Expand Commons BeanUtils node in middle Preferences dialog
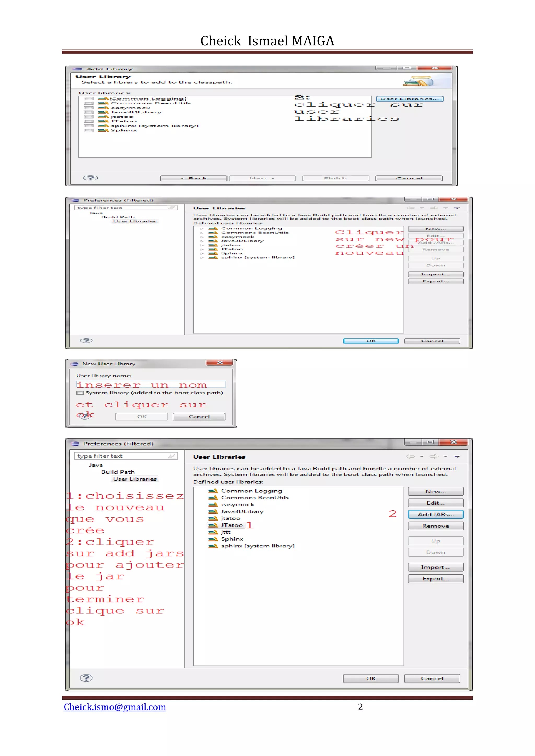535x756 pixels. point(202,233)
